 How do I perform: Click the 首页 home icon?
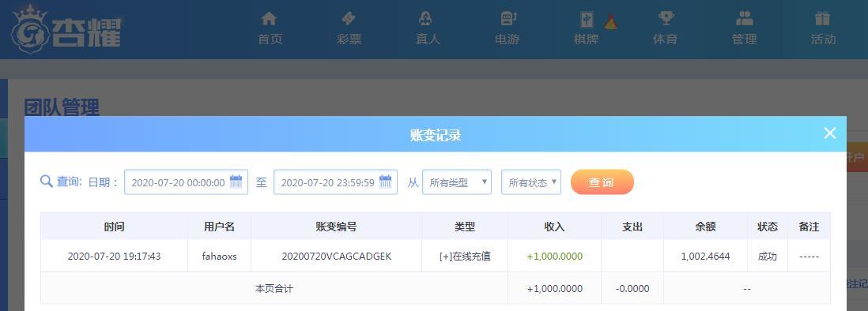[x=269, y=19]
